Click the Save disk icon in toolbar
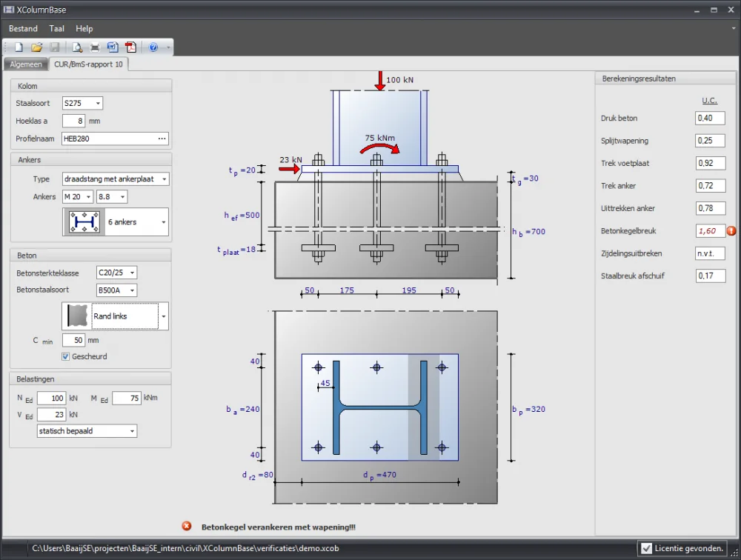This screenshot has width=741, height=560. coord(55,47)
